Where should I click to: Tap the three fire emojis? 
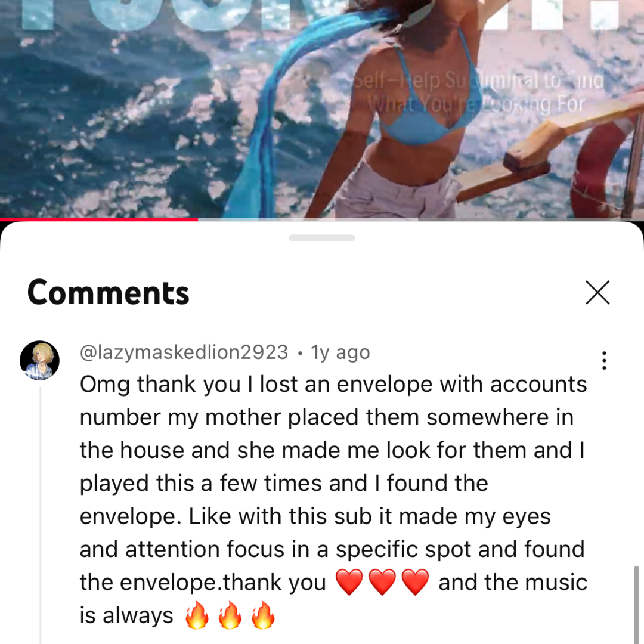pyautogui.click(x=230, y=615)
